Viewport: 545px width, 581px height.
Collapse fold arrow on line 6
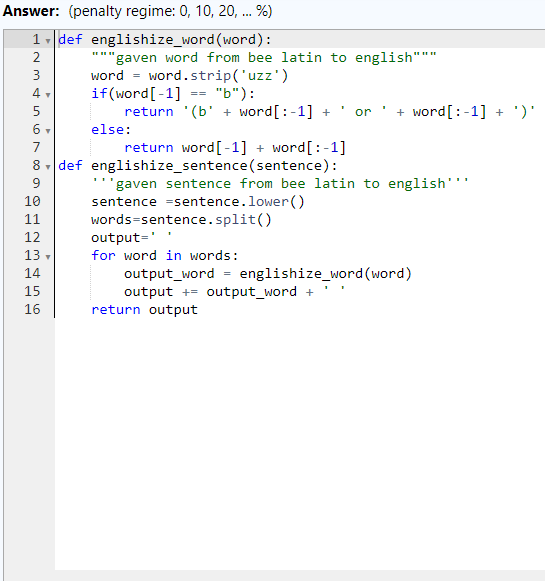tap(48, 131)
